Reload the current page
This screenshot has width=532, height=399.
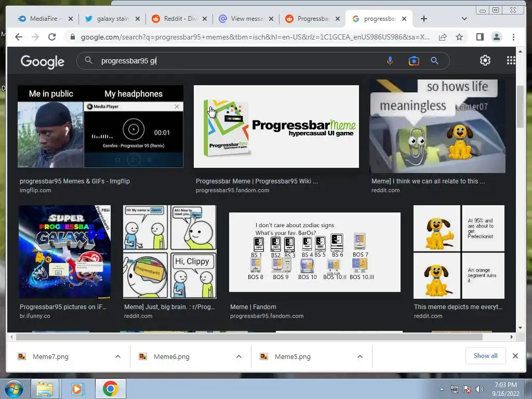click(x=52, y=37)
